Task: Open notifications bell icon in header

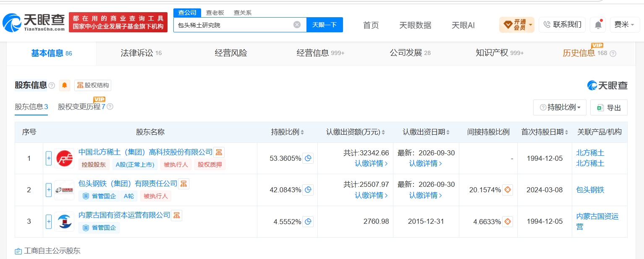Action: pyautogui.click(x=598, y=25)
